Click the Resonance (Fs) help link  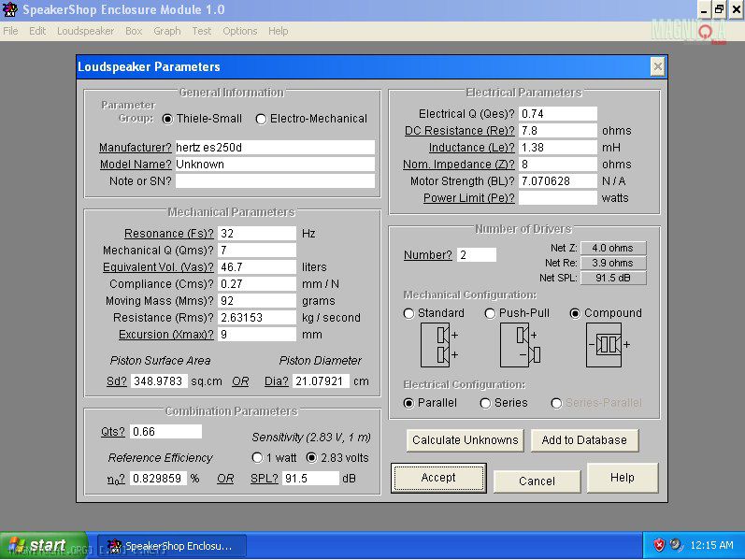[168, 234]
